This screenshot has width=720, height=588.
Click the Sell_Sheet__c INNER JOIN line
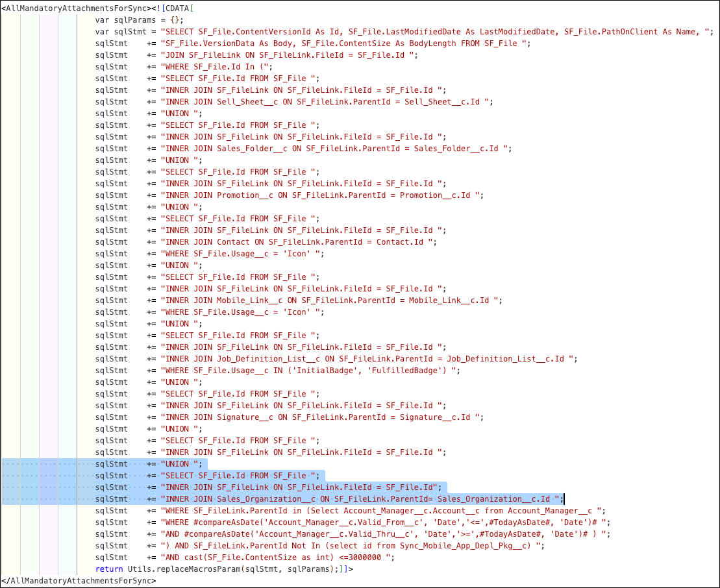[x=294, y=102]
